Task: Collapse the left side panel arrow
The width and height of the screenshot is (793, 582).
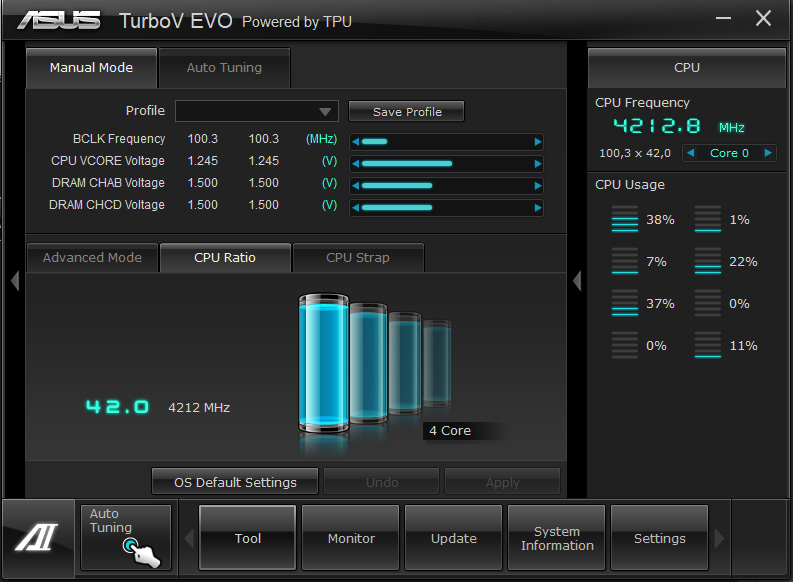Action: pyautogui.click(x=15, y=281)
